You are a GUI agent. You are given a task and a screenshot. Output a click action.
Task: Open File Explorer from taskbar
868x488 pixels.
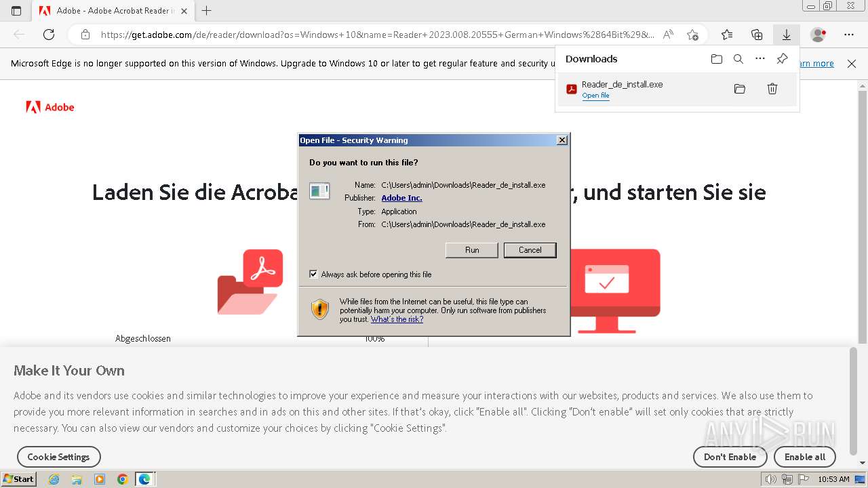(77, 479)
